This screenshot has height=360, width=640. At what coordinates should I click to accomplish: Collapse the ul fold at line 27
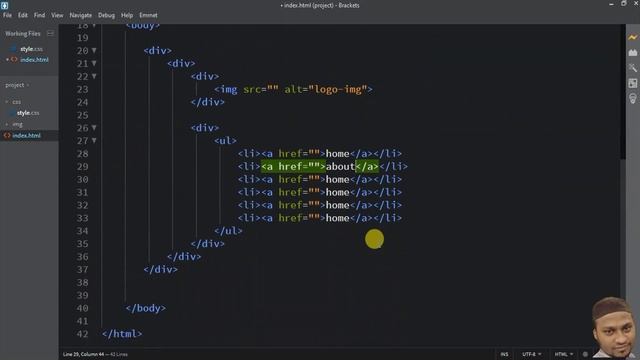click(x=94, y=140)
